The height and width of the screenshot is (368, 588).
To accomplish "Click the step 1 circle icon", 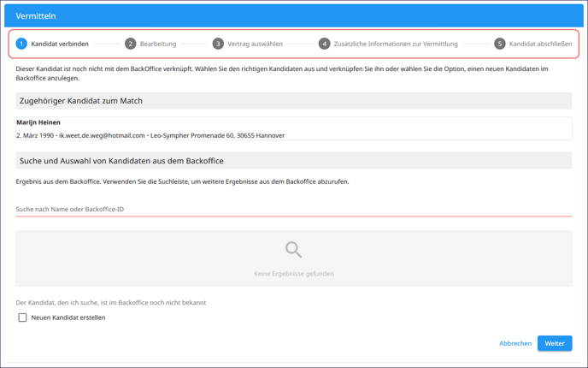I will coord(21,44).
